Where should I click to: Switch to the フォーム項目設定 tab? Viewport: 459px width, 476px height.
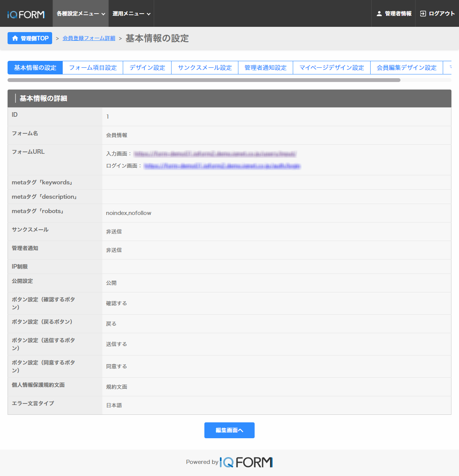coord(93,68)
